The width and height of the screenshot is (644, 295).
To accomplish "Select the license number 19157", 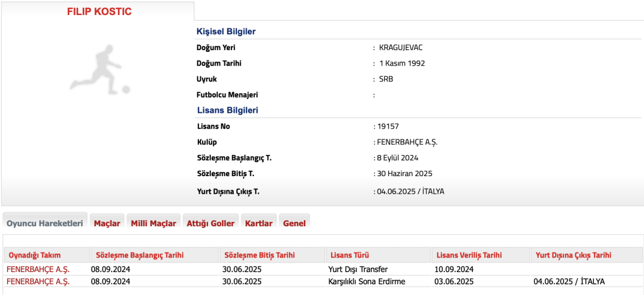I will pyautogui.click(x=388, y=127).
